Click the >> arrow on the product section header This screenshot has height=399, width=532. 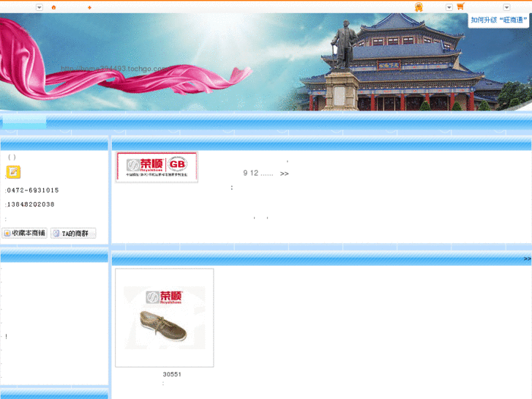click(527, 258)
